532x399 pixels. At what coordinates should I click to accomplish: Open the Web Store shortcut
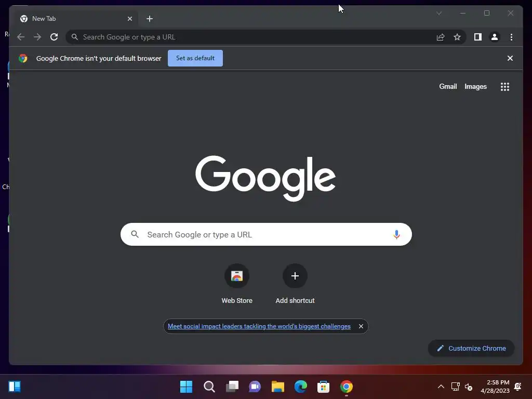coord(237,284)
